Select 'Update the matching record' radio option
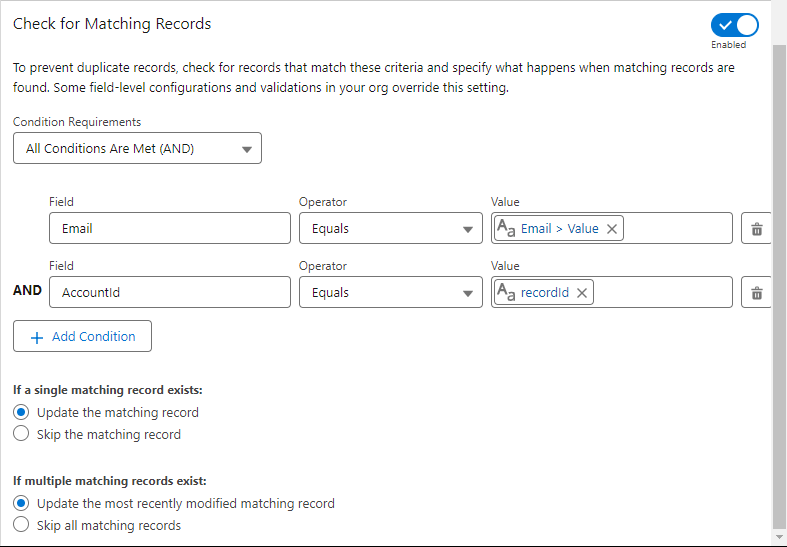This screenshot has width=787, height=547. click(21, 412)
